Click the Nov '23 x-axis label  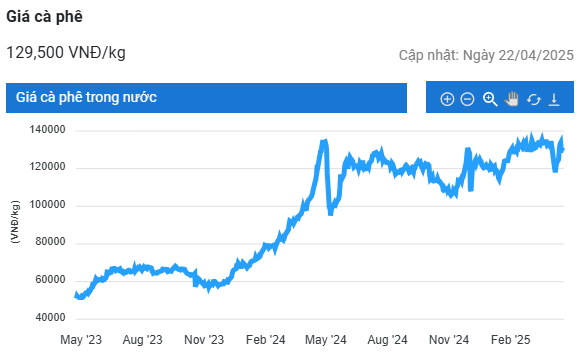(x=204, y=340)
